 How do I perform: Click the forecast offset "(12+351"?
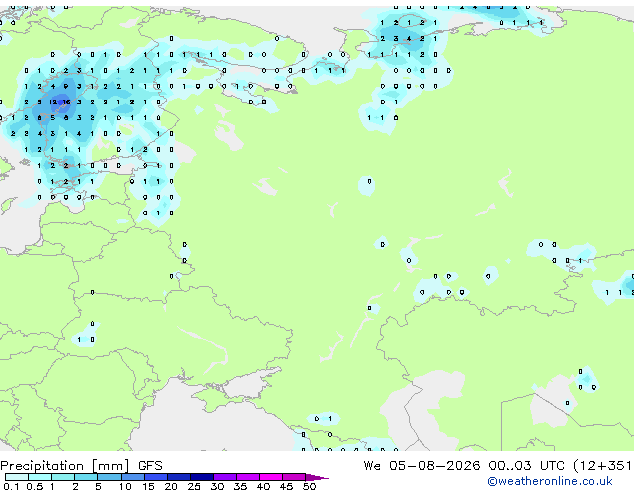click(602, 466)
